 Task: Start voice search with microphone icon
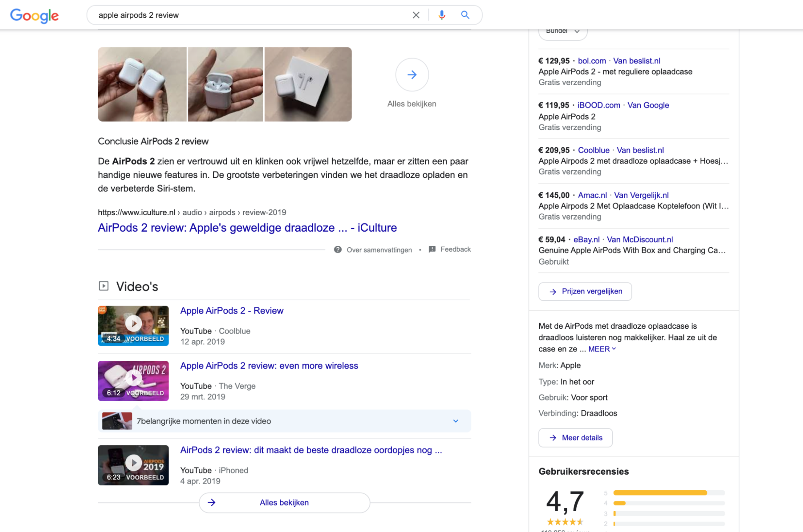[x=442, y=15]
